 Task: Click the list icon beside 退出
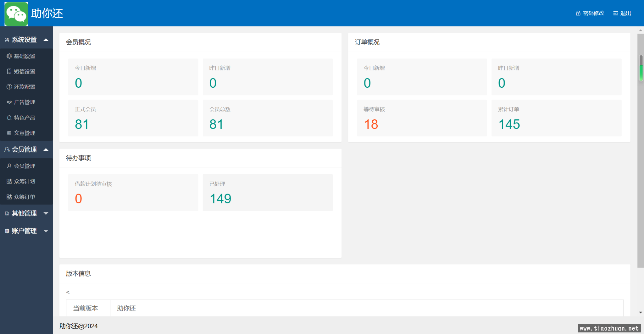(x=615, y=13)
